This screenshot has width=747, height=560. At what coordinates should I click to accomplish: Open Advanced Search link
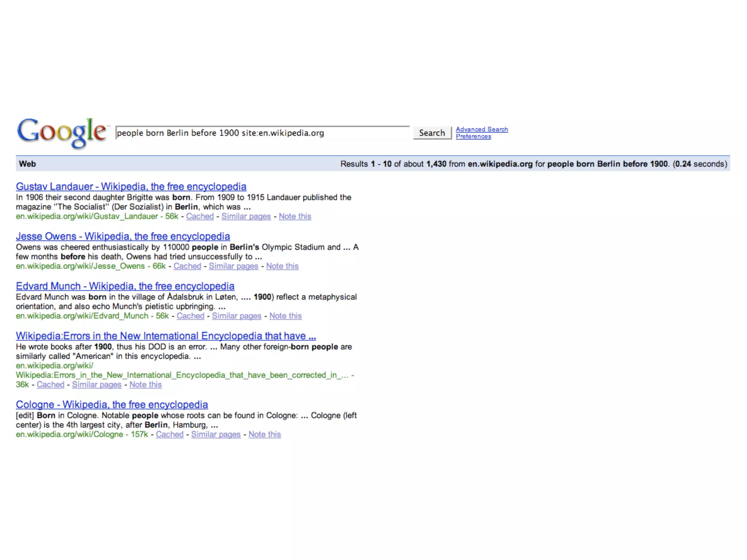[482, 129]
